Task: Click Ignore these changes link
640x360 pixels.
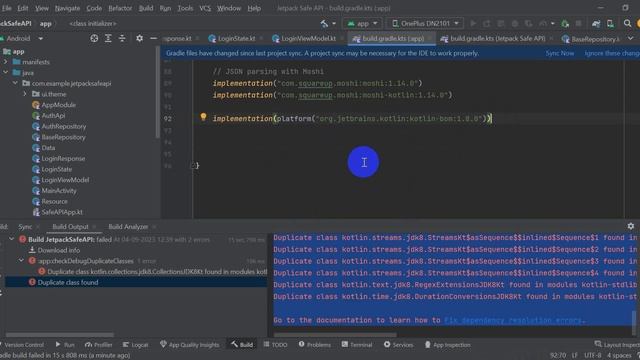Action: click(x=612, y=53)
